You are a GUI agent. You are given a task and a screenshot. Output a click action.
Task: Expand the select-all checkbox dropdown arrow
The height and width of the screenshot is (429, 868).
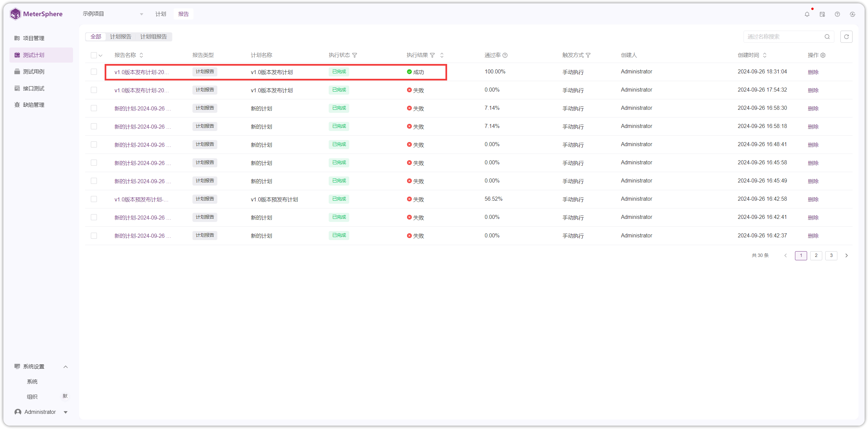[x=100, y=56]
